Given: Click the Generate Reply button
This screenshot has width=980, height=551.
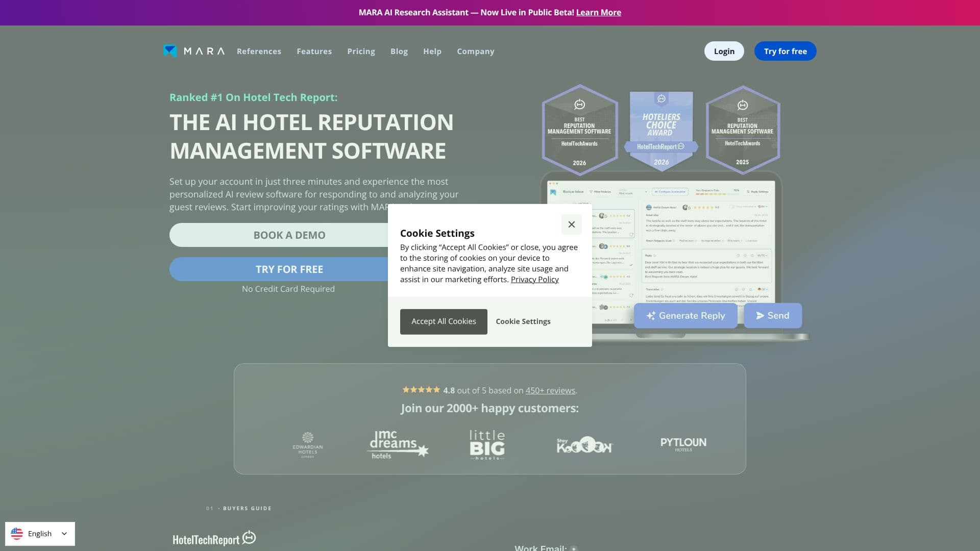Looking at the screenshot, I should click(x=685, y=316).
